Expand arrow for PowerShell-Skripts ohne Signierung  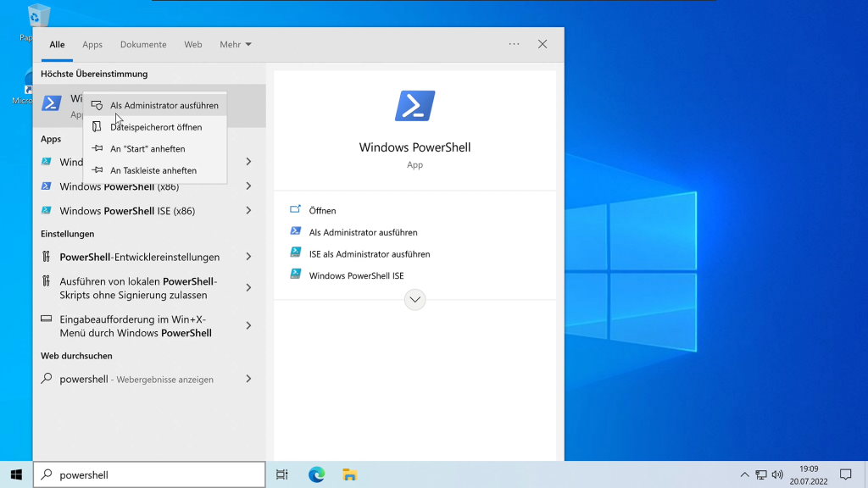(x=248, y=288)
